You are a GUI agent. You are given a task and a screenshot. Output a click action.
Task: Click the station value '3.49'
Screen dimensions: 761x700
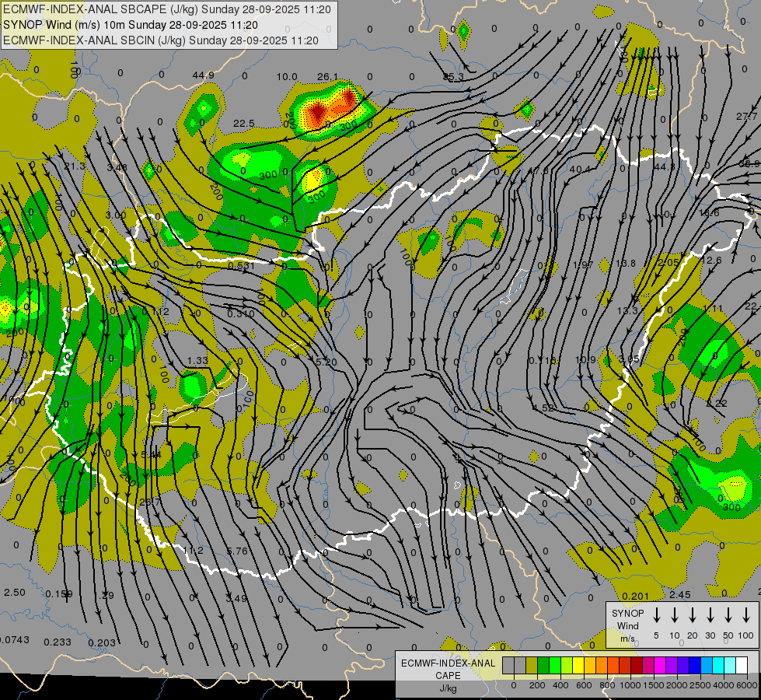tap(237, 598)
